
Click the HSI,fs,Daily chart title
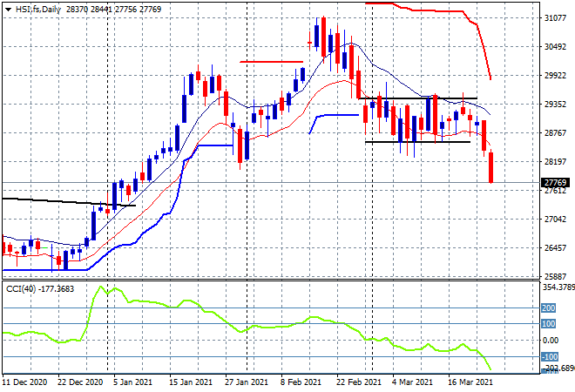37,10
